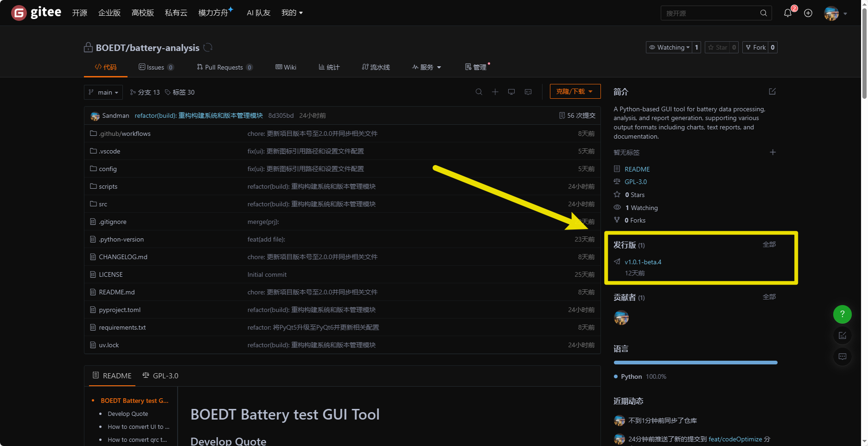Click the Star button

[717, 47]
